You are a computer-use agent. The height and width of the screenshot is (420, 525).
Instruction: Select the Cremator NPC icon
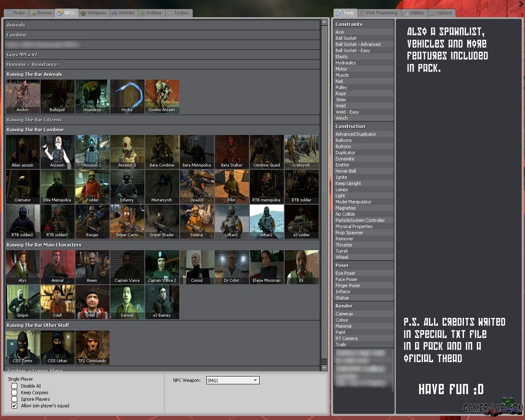coord(23,187)
